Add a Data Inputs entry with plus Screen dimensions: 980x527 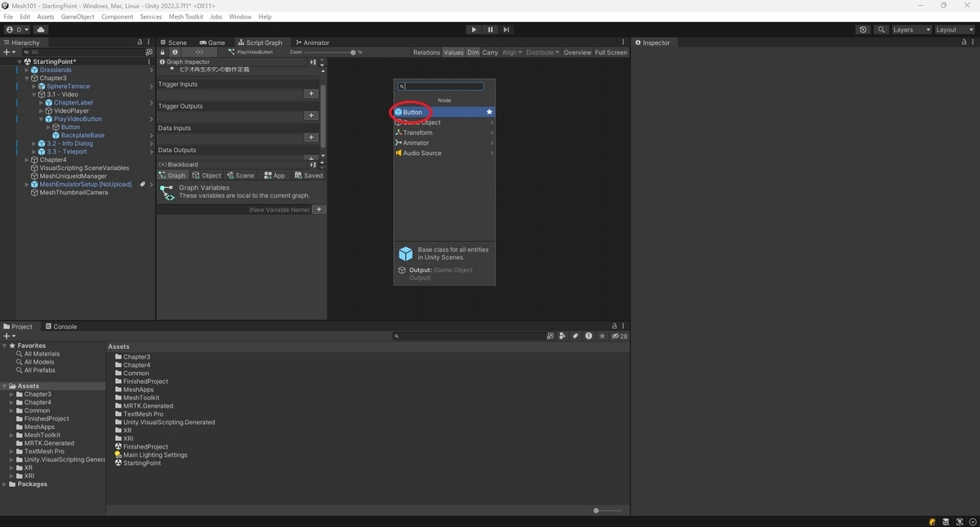click(x=311, y=137)
